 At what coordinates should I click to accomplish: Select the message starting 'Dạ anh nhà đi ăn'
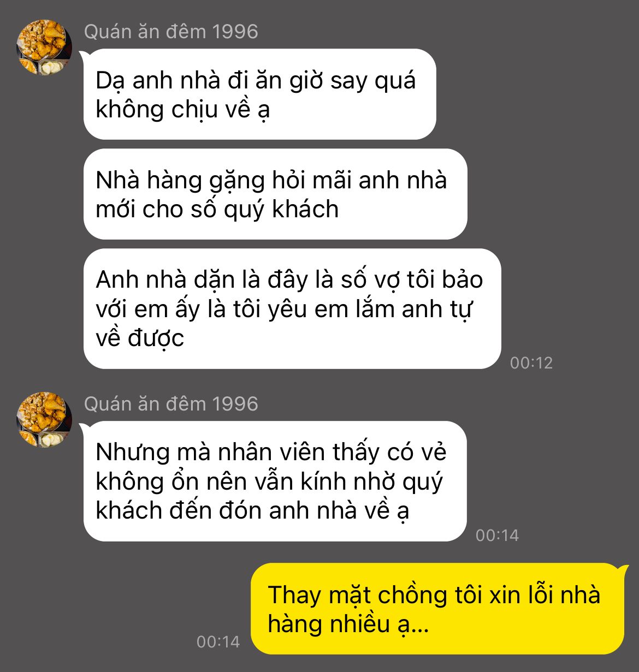click(x=259, y=94)
